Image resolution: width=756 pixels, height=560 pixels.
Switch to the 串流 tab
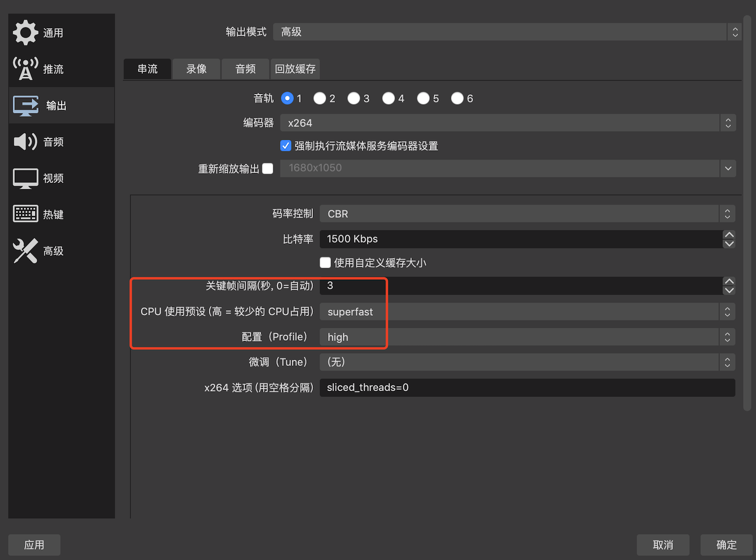(148, 69)
